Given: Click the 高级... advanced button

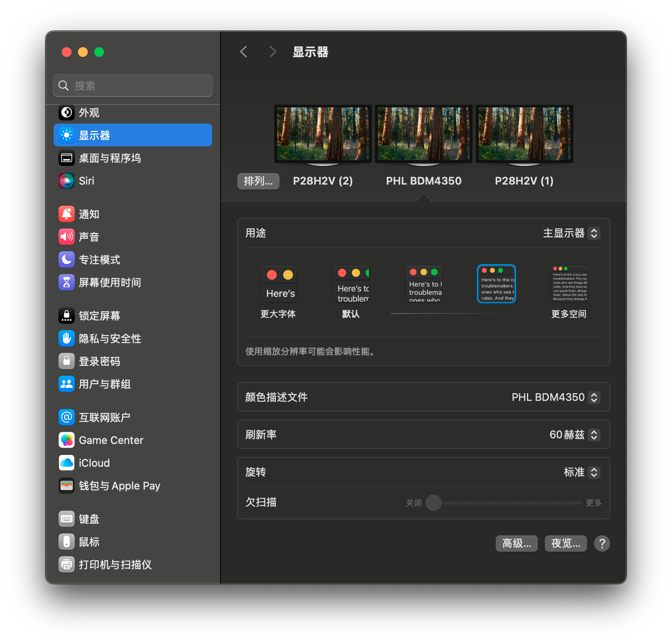Looking at the screenshot, I should point(516,543).
